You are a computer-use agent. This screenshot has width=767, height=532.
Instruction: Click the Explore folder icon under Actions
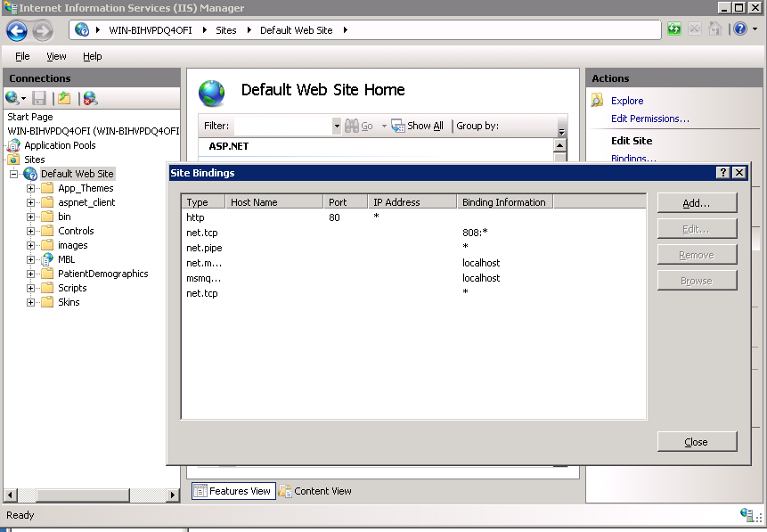click(599, 101)
